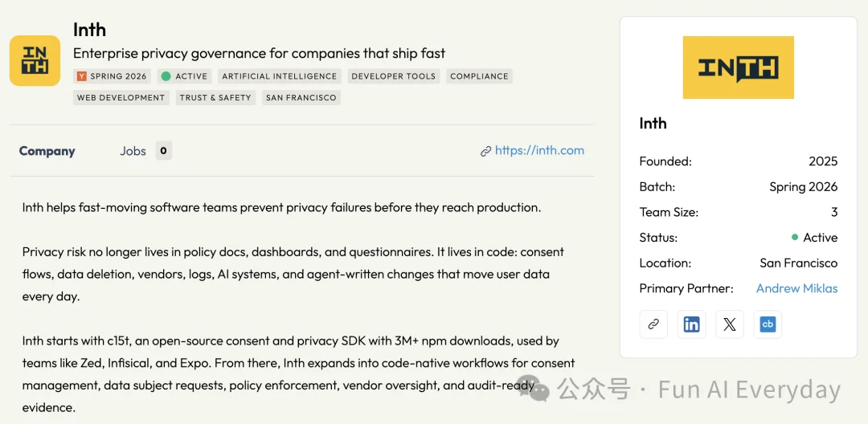
Task: Click the large INTH banner image in sidebar
Action: 738,67
